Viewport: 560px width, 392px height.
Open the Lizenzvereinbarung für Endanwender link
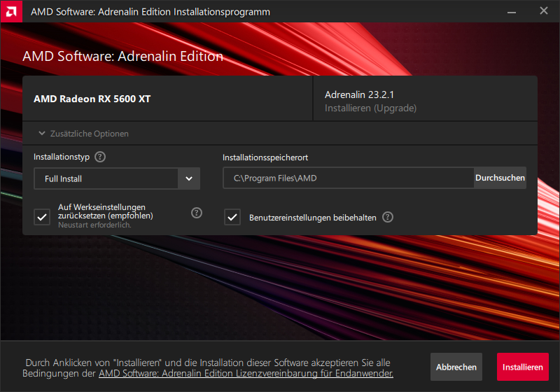tap(246, 373)
